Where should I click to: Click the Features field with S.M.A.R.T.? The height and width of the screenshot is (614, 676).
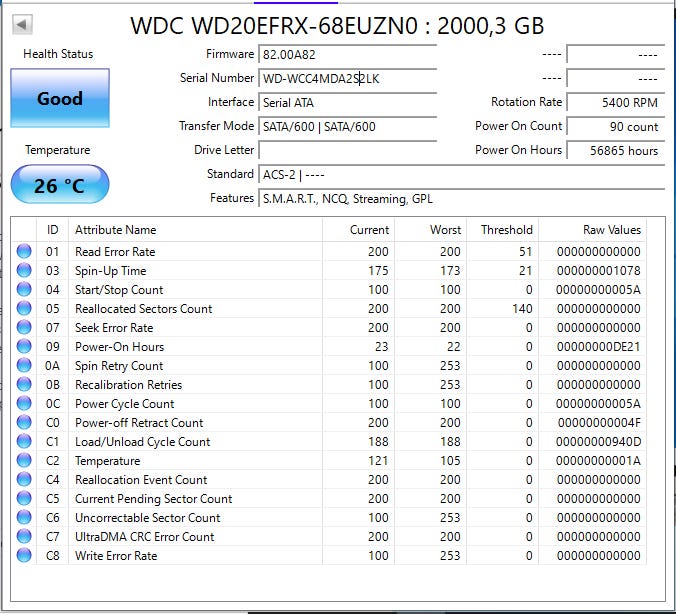461,199
